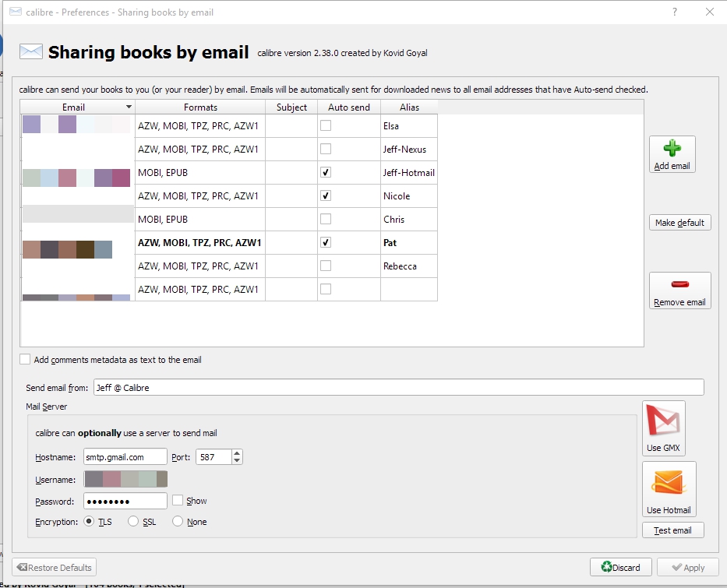This screenshot has width=727, height=588.
Task: Click the MOBI, EPUB formats cell for Jeff-Hotmail
Action: 200,172
